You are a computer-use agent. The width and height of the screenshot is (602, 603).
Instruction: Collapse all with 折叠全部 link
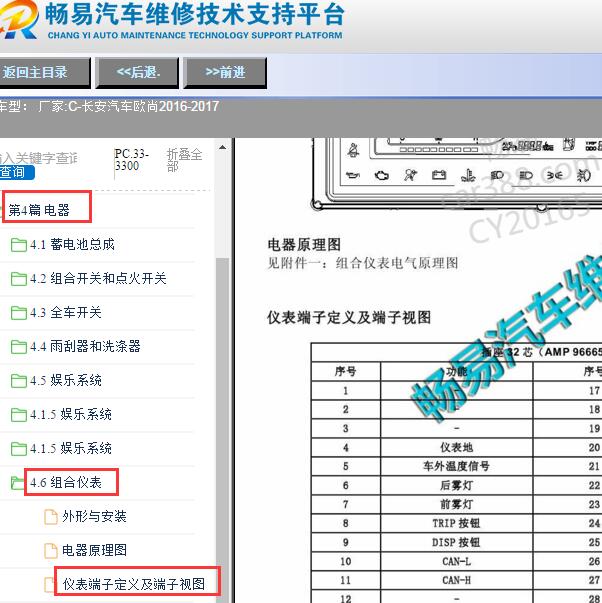pyautogui.click(x=184, y=160)
